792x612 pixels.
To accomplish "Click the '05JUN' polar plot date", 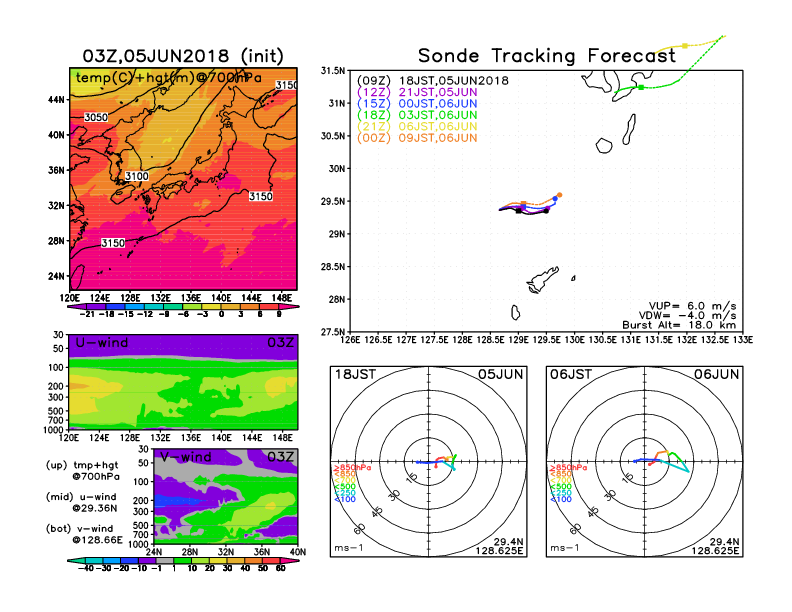I will [501, 374].
